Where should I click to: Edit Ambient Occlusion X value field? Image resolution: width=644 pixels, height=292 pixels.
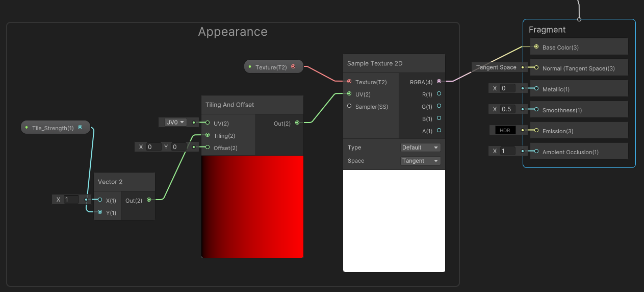click(x=507, y=151)
